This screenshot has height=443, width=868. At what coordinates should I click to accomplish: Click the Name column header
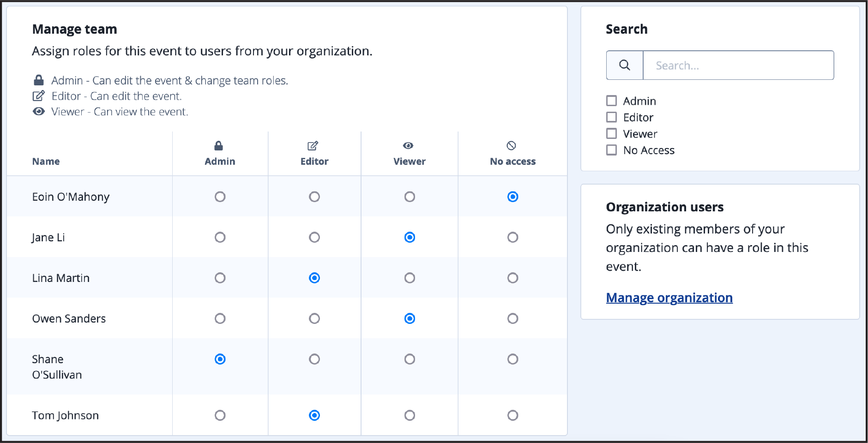[x=46, y=162]
